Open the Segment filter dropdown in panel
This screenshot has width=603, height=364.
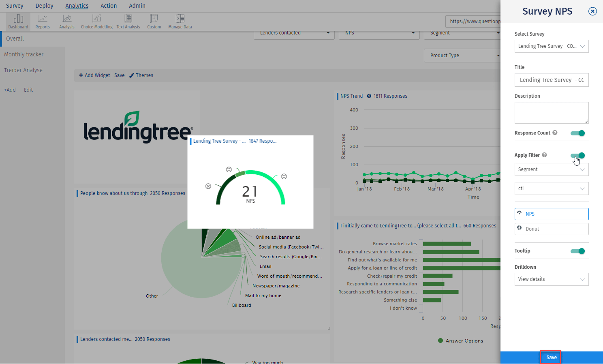(x=551, y=169)
